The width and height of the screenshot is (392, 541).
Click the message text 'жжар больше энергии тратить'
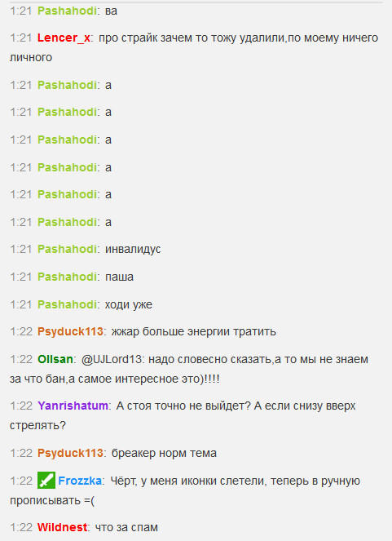[x=194, y=331]
